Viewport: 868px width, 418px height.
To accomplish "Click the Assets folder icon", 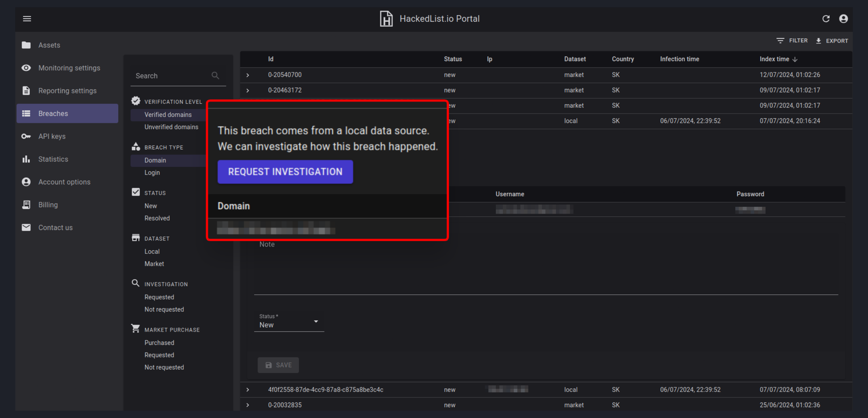I will pos(26,45).
